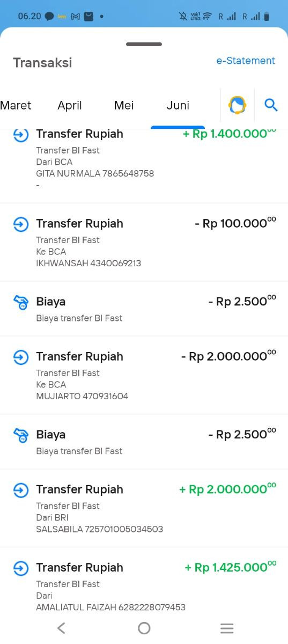Viewport: 288px width, 644px height.
Task: Switch to the April tab
Action: tap(70, 105)
